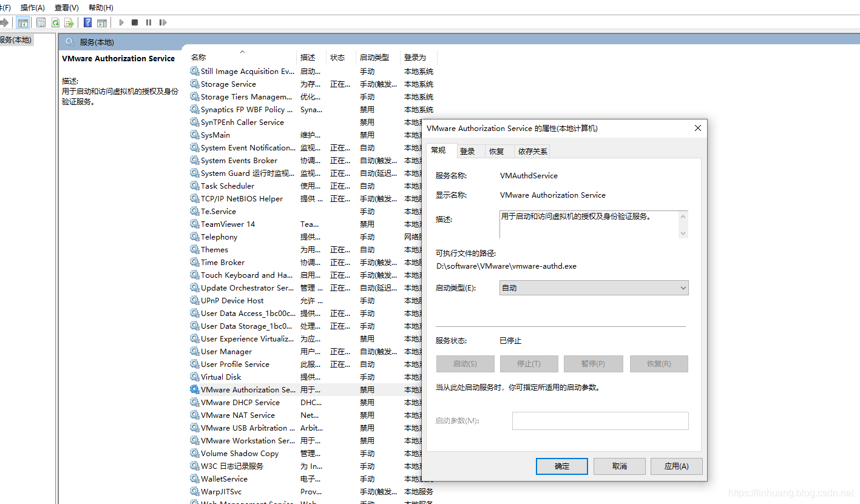Click the gear icon beside Themes
The width and height of the screenshot is (860, 504).
point(194,249)
